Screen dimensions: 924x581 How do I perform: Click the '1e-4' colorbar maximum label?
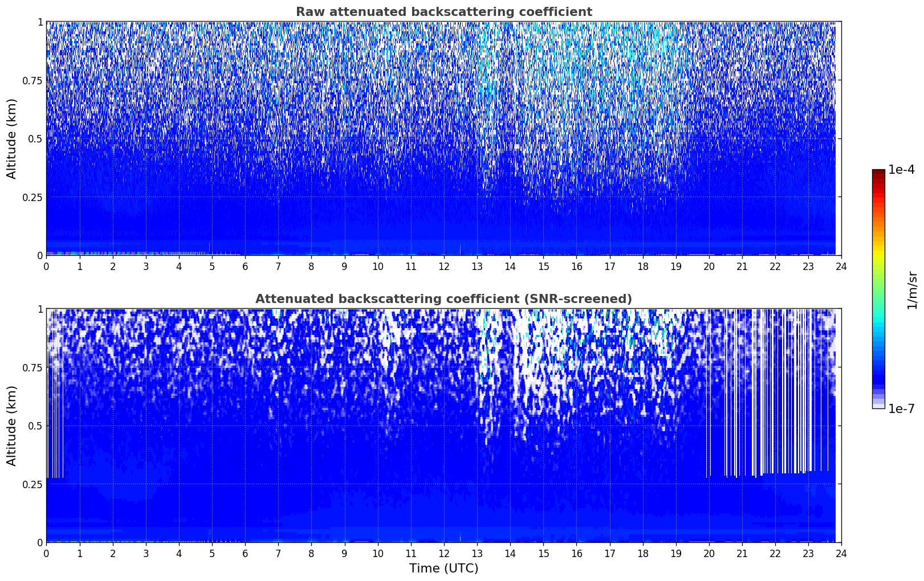coord(901,170)
